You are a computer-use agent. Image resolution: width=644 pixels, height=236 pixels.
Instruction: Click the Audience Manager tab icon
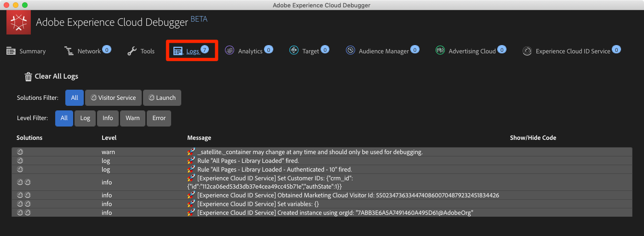(351, 51)
